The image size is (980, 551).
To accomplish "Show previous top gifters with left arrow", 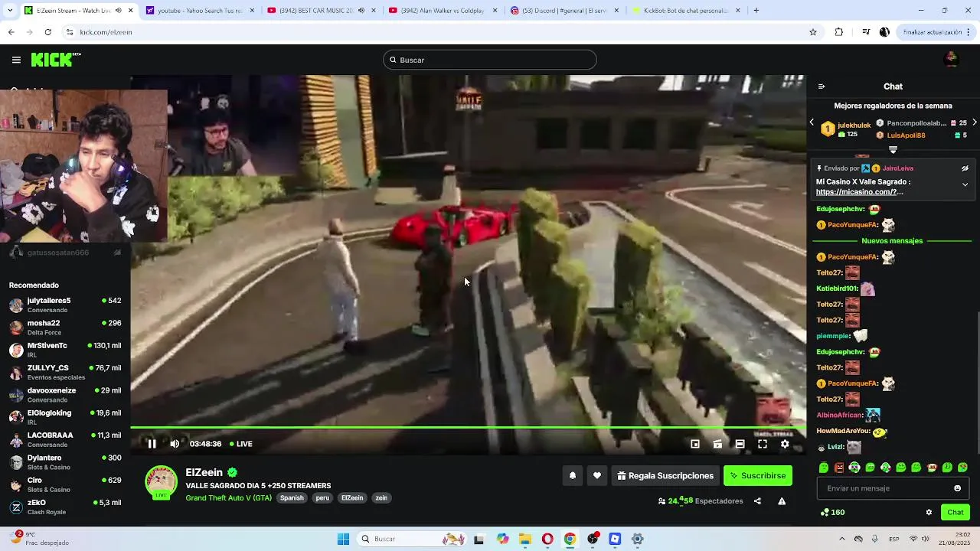I will [x=812, y=122].
